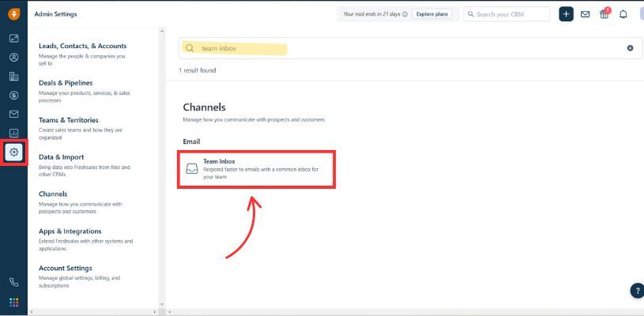
Task: Select Account Settings section
Action: [66, 268]
